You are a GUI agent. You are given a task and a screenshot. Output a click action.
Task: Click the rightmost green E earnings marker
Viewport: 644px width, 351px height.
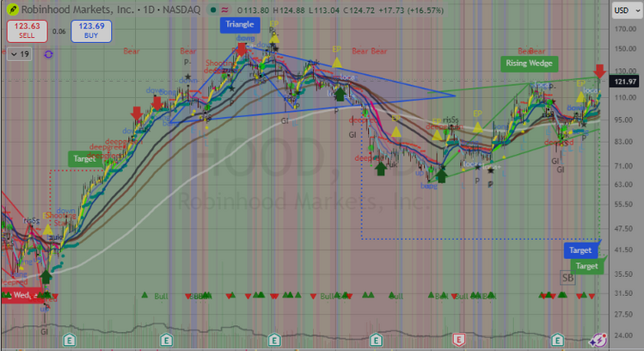pos(557,340)
